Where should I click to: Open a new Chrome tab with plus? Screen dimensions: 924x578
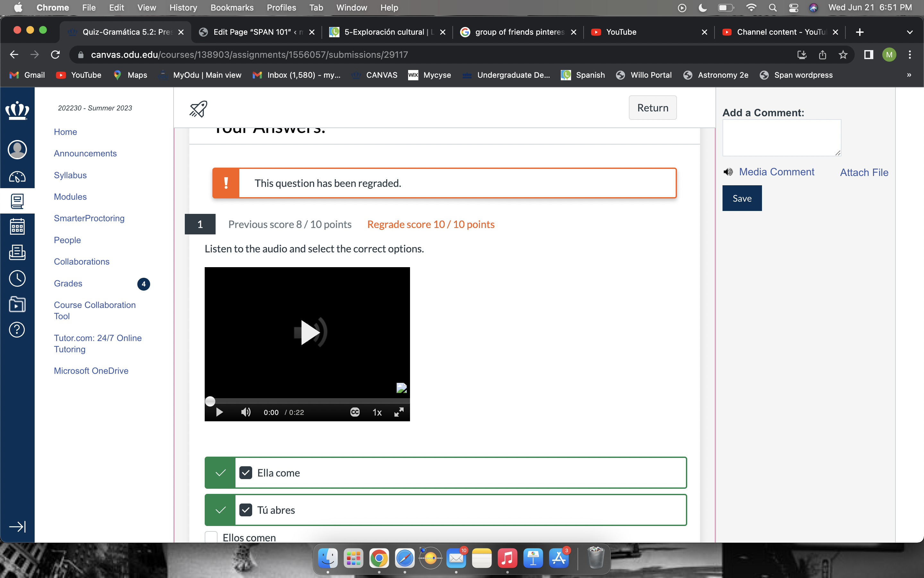(860, 32)
